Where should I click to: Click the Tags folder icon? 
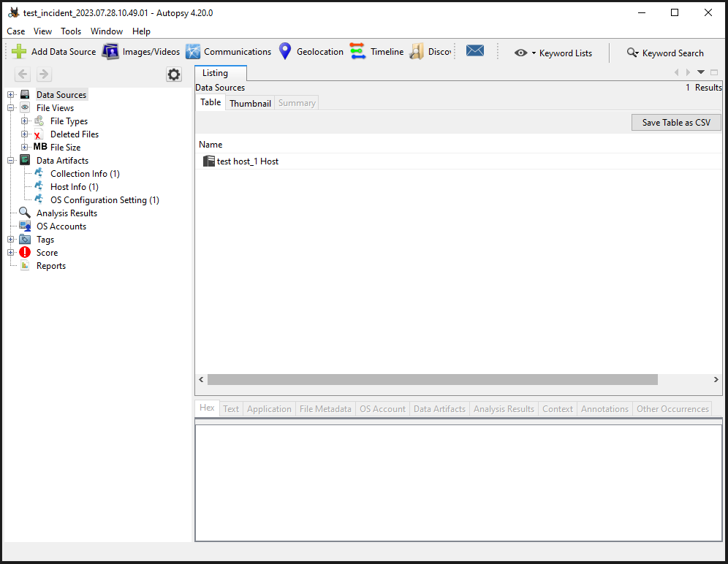pyautogui.click(x=25, y=240)
